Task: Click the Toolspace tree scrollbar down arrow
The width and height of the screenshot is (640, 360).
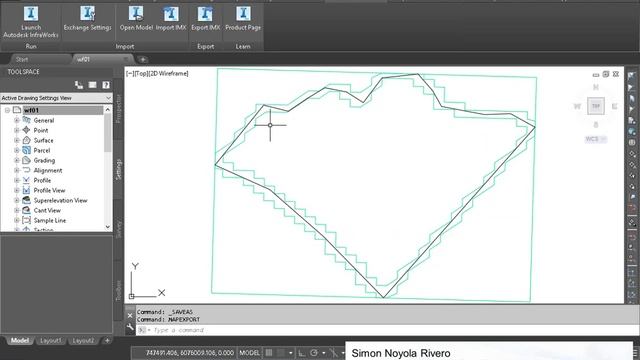Action: [108, 227]
